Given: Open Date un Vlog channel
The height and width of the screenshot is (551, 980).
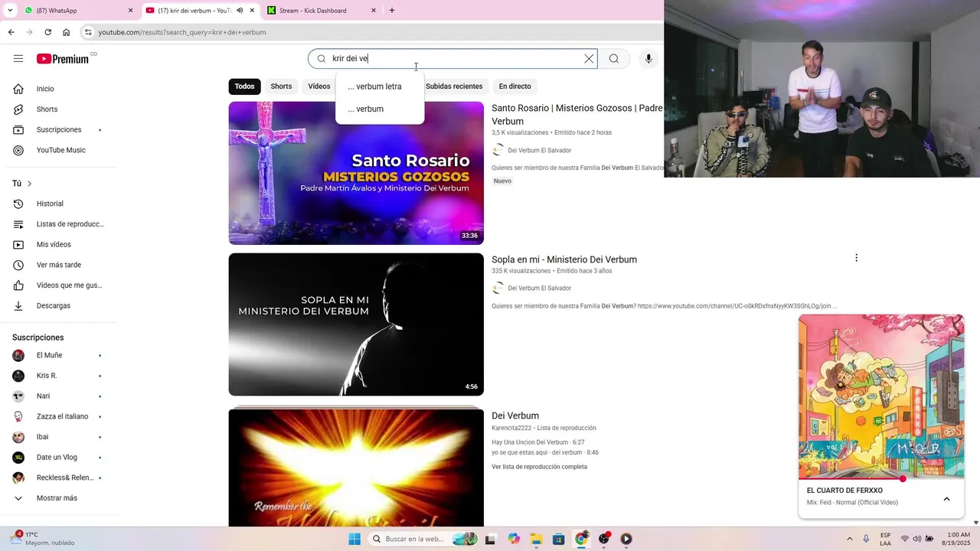Looking at the screenshot, I should [58, 458].
